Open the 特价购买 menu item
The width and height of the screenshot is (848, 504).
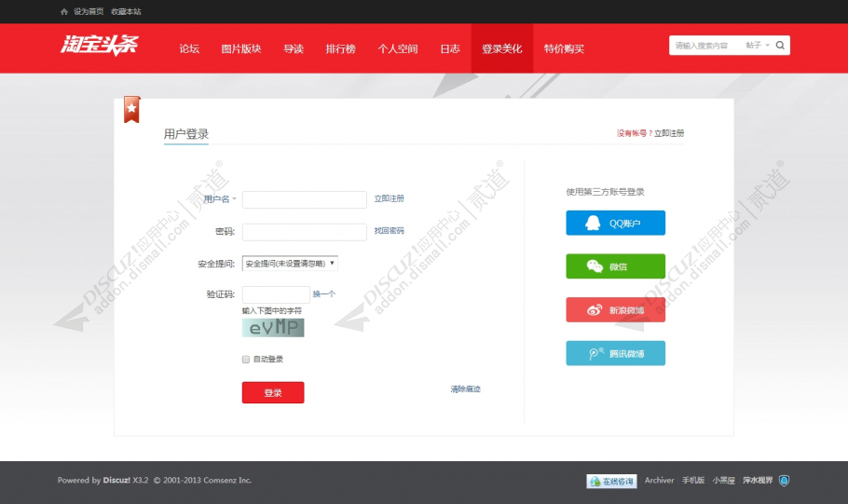point(564,48)
